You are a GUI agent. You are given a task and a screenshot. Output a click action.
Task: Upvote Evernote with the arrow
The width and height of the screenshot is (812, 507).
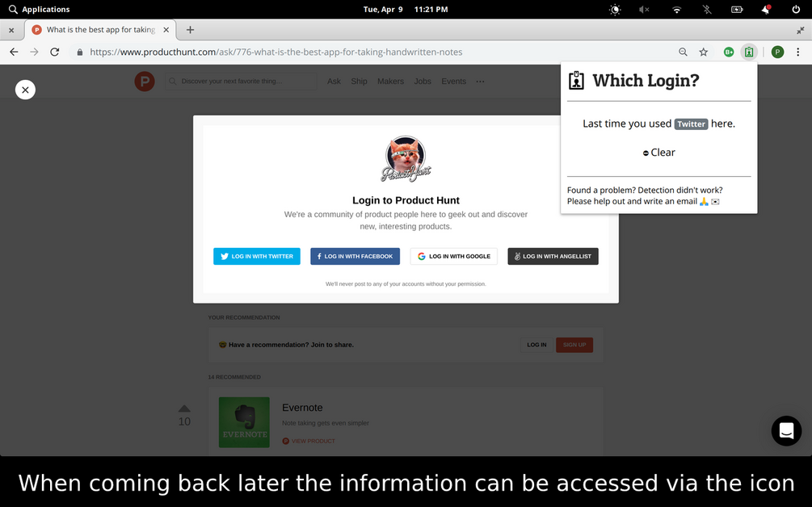(184, 409)
